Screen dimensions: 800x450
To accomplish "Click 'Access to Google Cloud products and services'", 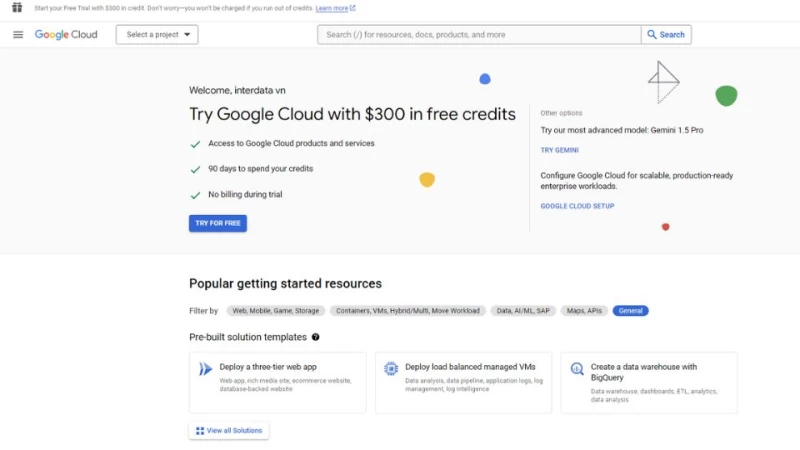I will click(x=291, y=143).
